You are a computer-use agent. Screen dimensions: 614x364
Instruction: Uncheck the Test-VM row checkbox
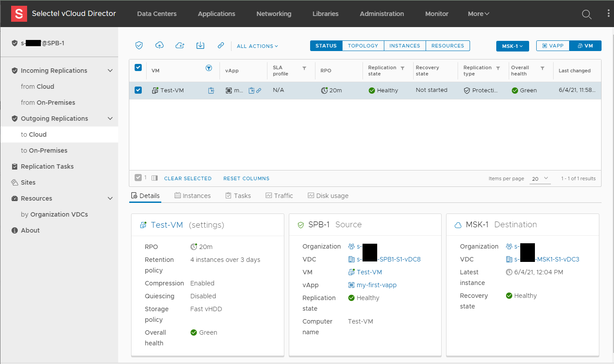[138, 90]
